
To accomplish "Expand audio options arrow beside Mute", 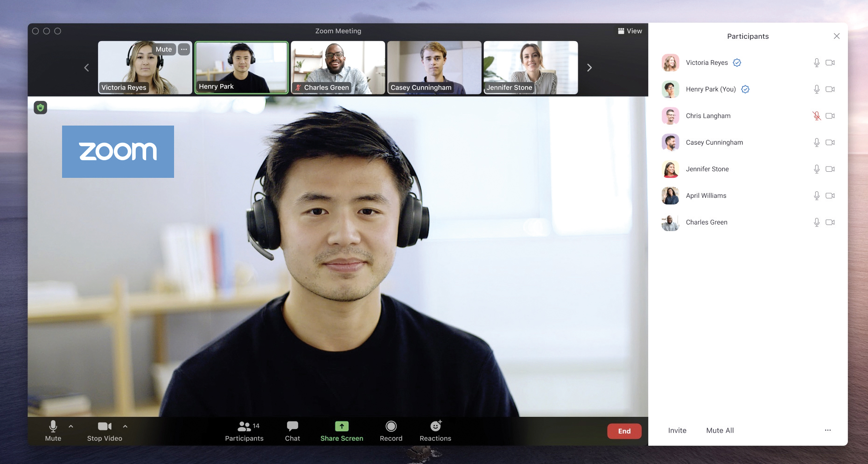I will pos(71,426).
